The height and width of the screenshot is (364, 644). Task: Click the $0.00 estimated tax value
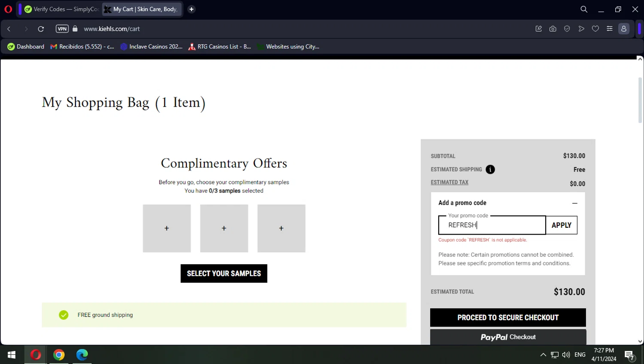[x=577, y=184]
